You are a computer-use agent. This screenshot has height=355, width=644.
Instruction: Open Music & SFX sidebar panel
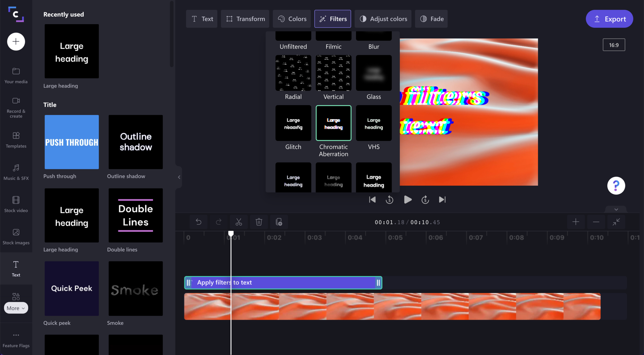[16, 172]
